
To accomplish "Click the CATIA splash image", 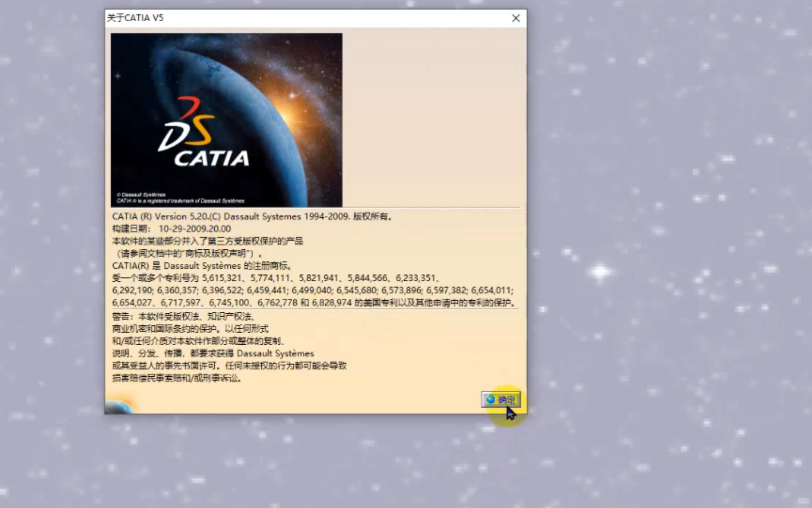I will [226, 120].
